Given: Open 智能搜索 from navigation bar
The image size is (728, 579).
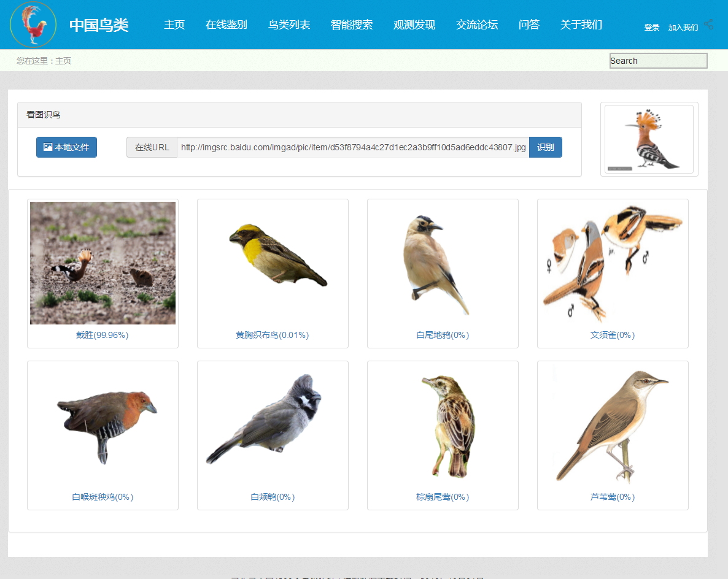Looking at the screenshot, I should coord(352,25).
